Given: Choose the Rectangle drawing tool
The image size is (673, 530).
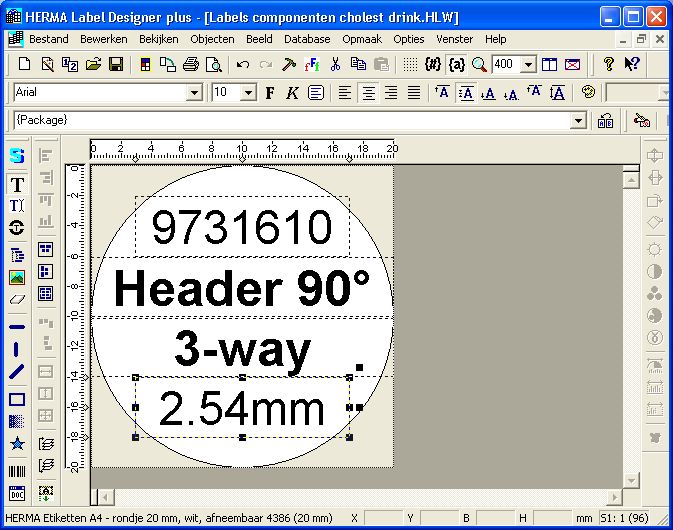Looking at the screenshot, I should [x=17, y=400].
